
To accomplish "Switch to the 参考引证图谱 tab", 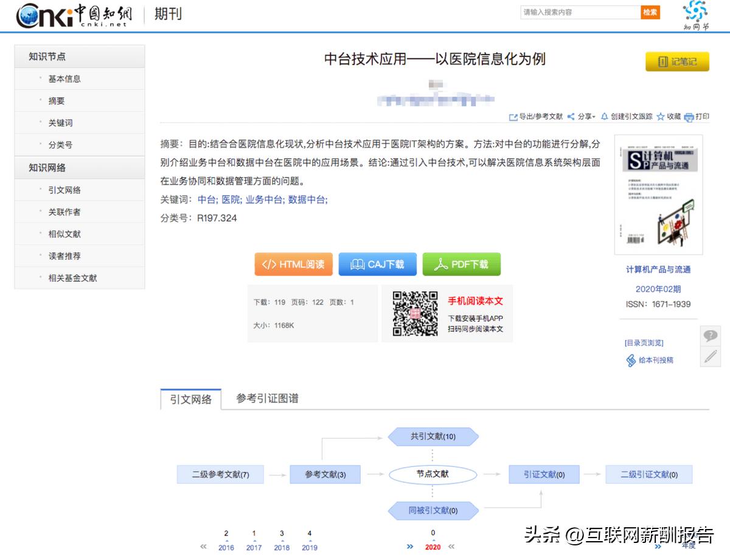I will pos(268,398).
